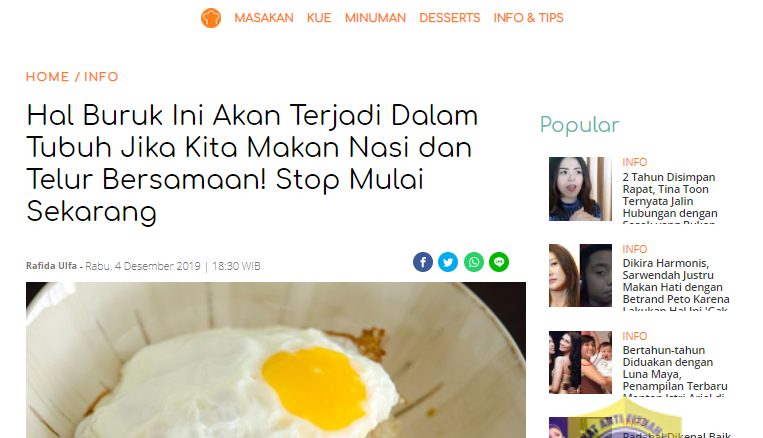The width and height of the screenshot is (763, 438).
Task: Share article via Twitter icon
Action: tap(448, 262)
